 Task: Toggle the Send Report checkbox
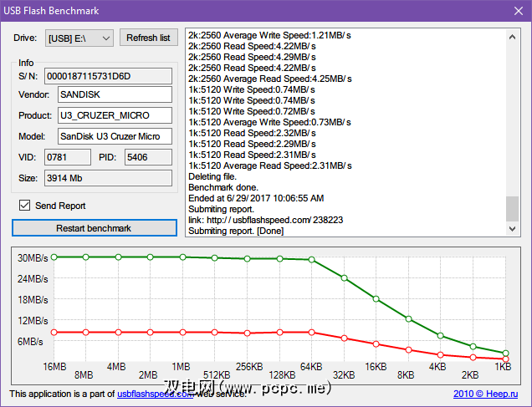click(x=25, y=206)
